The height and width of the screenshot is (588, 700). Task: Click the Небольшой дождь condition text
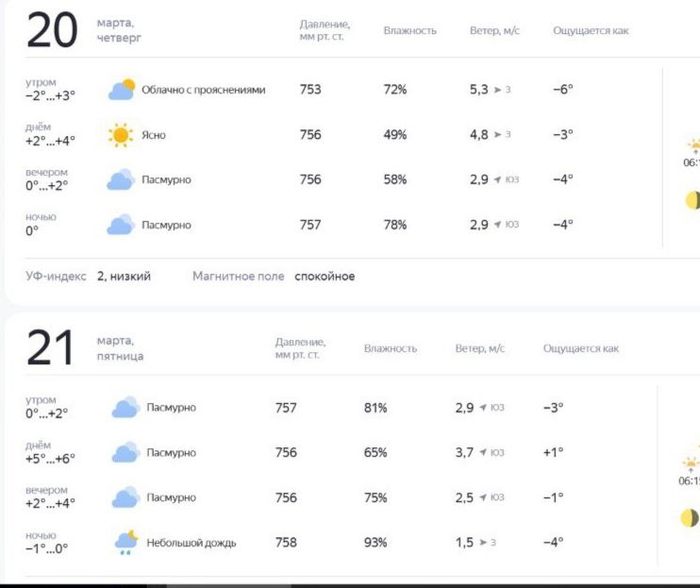pyautogui.click(x=192, y=543)
